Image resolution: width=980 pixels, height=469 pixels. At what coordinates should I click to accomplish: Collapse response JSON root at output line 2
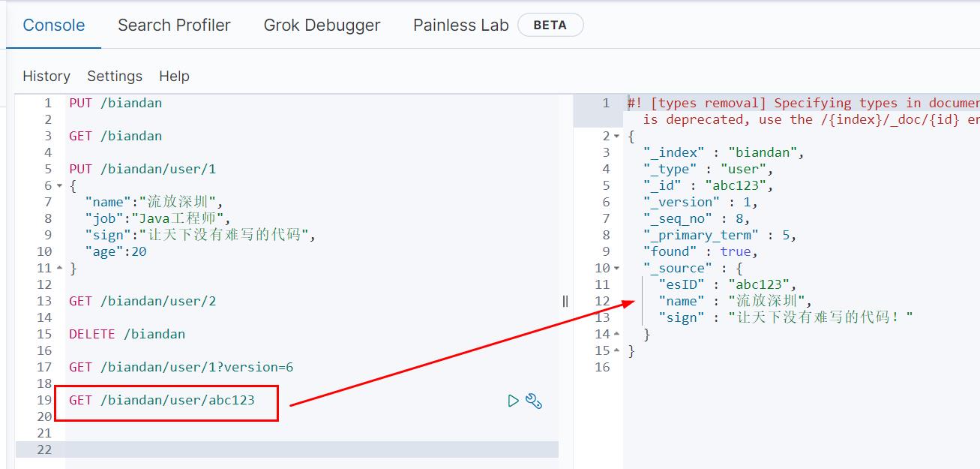point(616,136)
